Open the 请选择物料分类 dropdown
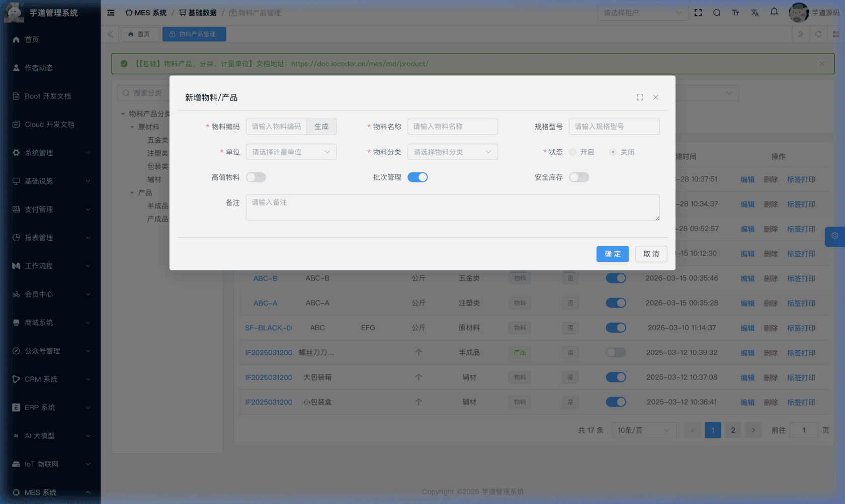Screen dimensions: 845x504 point(452,152)
